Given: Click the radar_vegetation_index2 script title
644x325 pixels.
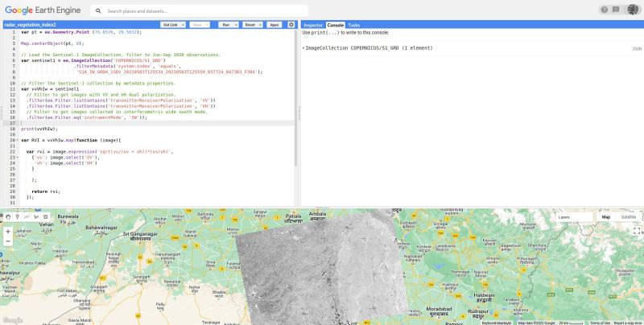Looking at the screenshot, I should 30,25.
